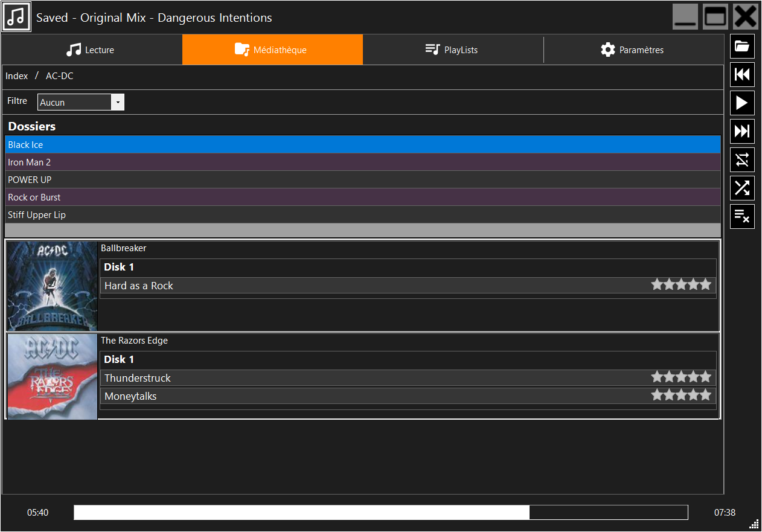Viewport: 762px width, 532px height.
Task: Open folder icon in right sidebar
Action: pyautogui.click(x=742, y=46)
